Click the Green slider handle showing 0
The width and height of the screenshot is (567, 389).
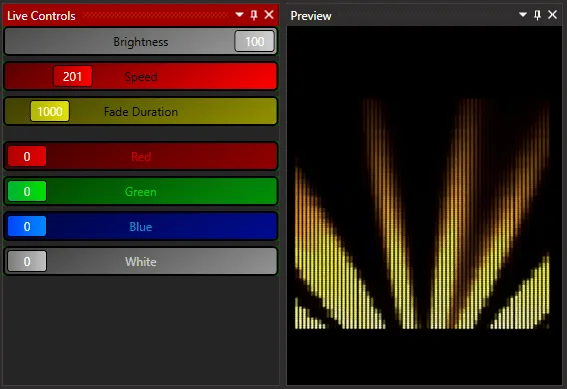click(27, 191)
